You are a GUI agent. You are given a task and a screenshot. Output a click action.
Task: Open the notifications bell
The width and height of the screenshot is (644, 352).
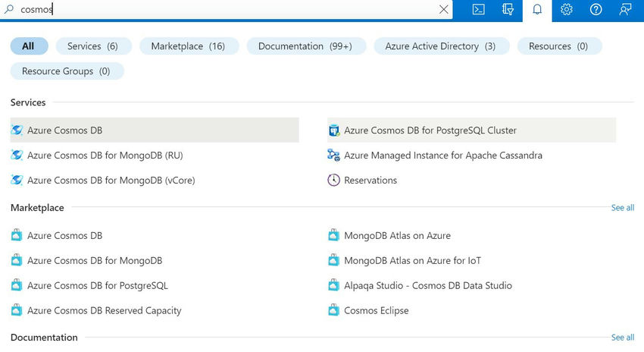click(x=537, y=10)
